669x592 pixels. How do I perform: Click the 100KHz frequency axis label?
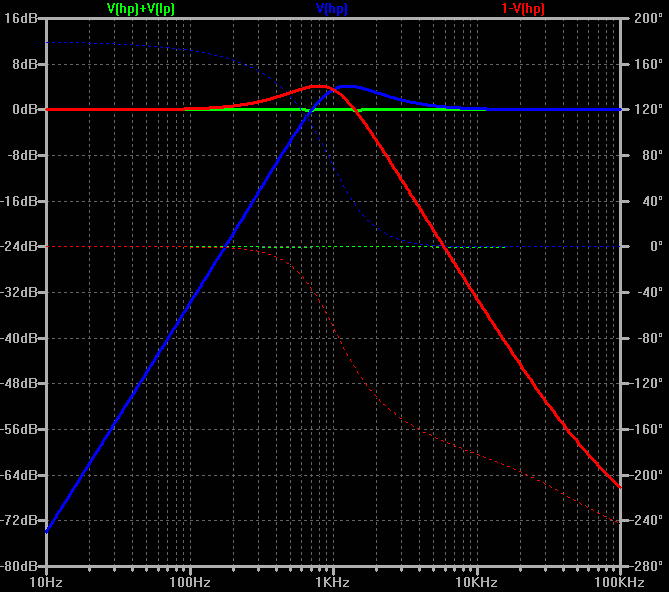coord(620,583)
